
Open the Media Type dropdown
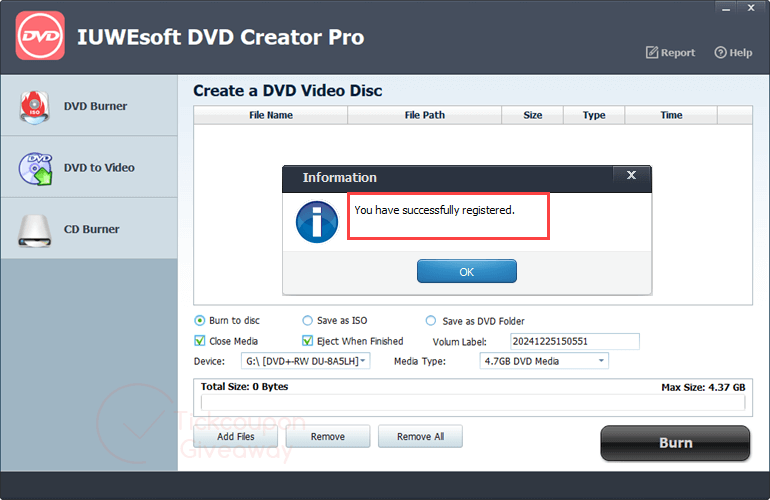(x=544, y=361)
